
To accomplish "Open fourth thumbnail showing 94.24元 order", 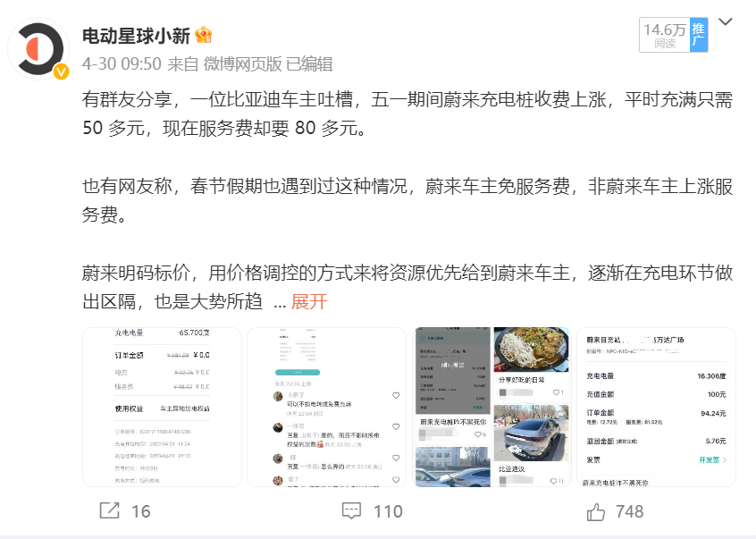I will (657, 408).
